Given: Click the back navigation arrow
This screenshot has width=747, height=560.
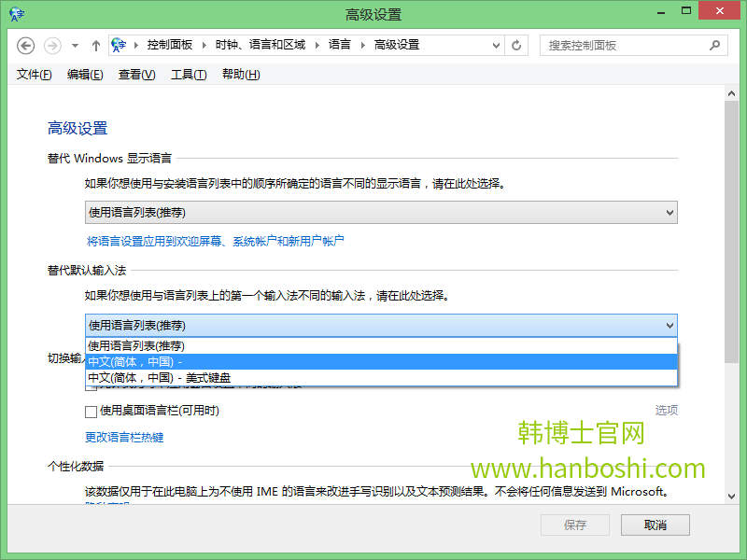Looking at the screenshot, I should tap(26, 45).
